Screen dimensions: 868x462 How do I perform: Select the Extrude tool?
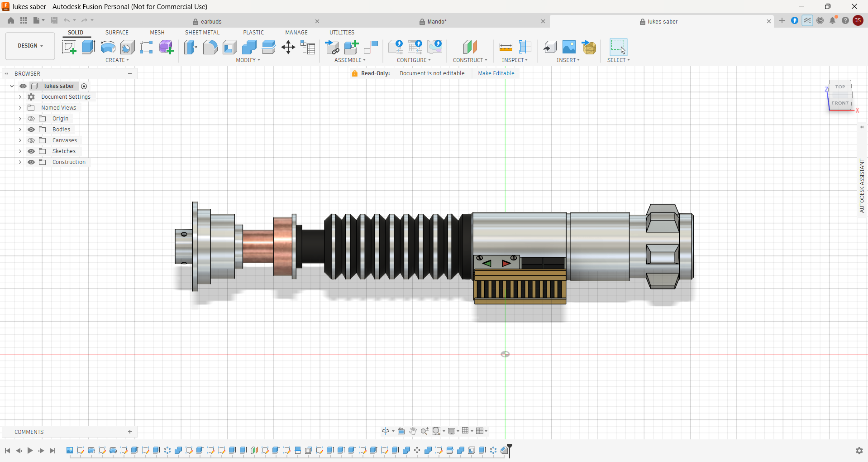88,47
